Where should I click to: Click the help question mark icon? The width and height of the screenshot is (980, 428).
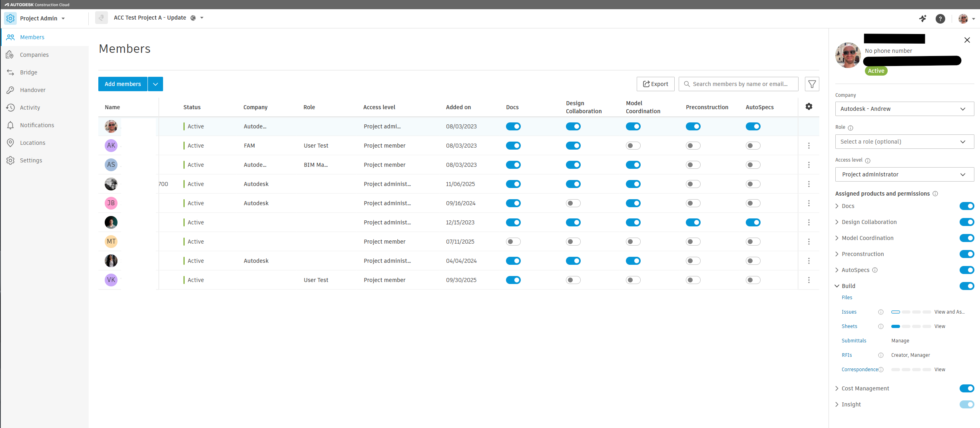point(940,18)
